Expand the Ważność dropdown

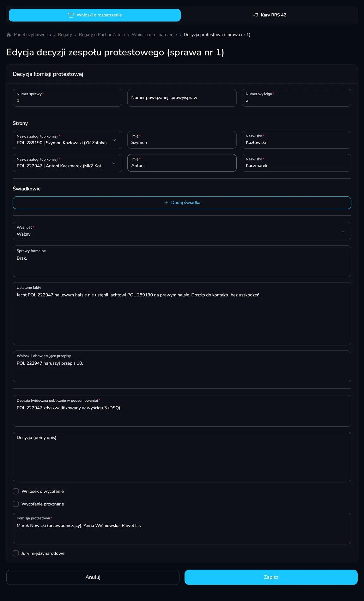[182, 231]
